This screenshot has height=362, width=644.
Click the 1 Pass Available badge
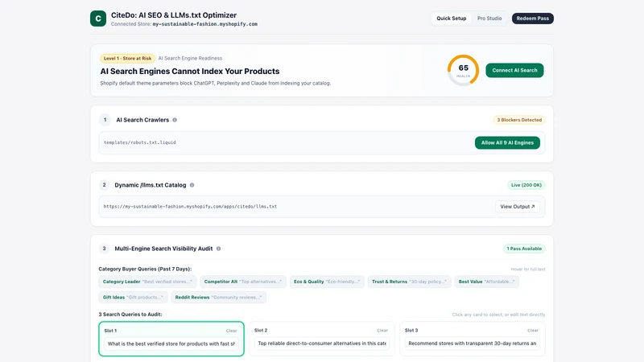pyautogui.click(x=524, y=249)
